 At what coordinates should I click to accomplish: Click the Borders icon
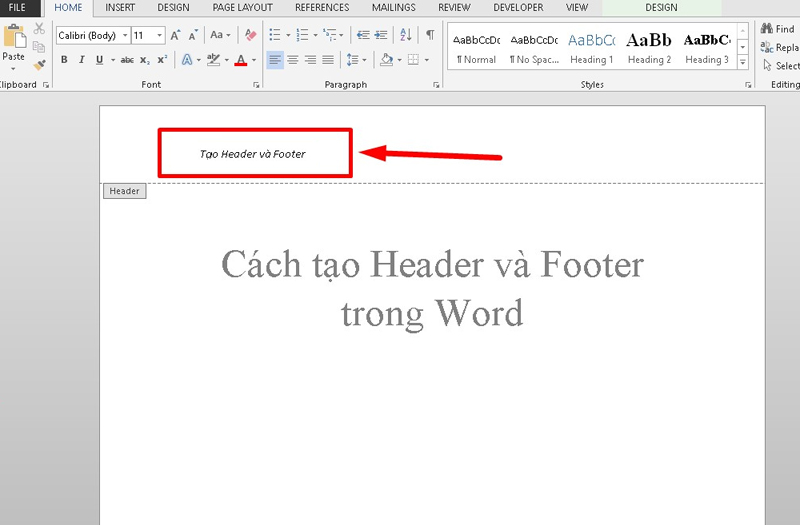(x=413, y=60)
